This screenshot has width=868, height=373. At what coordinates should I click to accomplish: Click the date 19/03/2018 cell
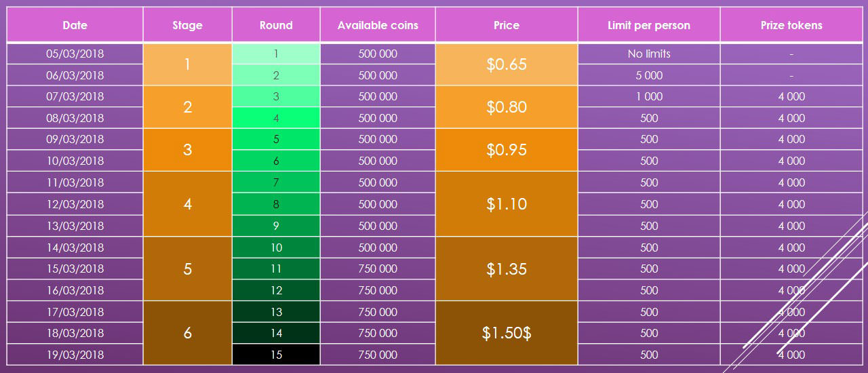(75, 355)
